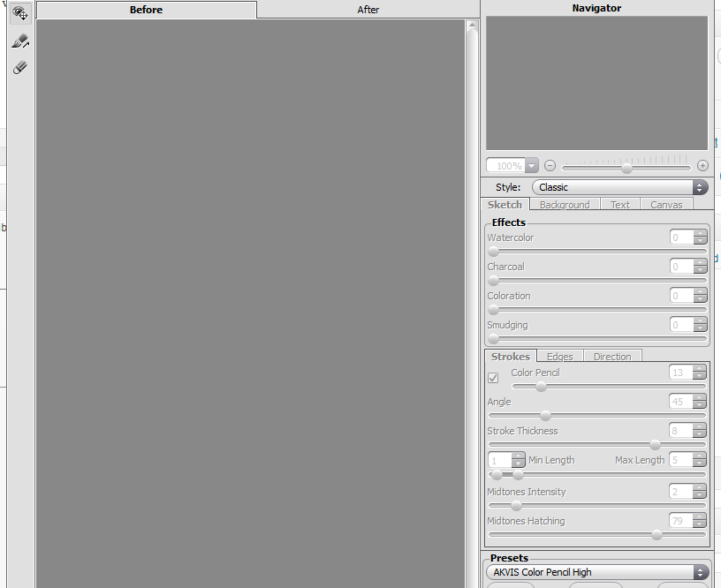Click the Navigator zoom slider handle
Viewport: 721px width, 588px height.
[x=626, y=168]
